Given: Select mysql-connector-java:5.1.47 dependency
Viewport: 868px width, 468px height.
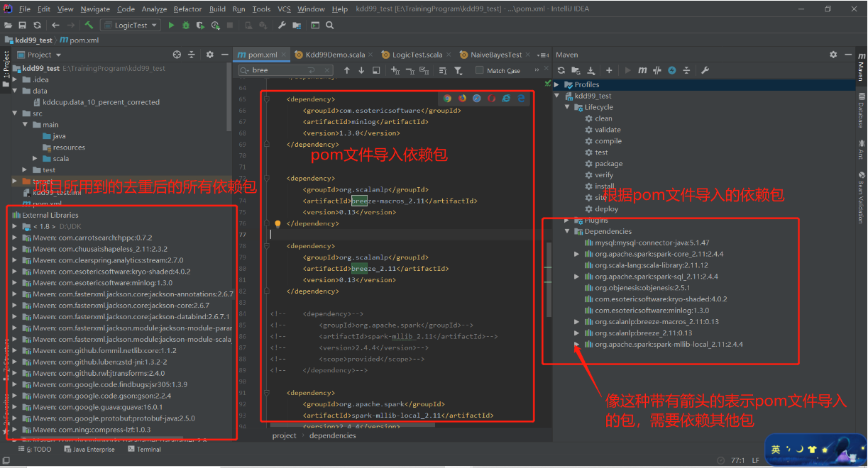Looking at the screenshot, I should point(646,243).
